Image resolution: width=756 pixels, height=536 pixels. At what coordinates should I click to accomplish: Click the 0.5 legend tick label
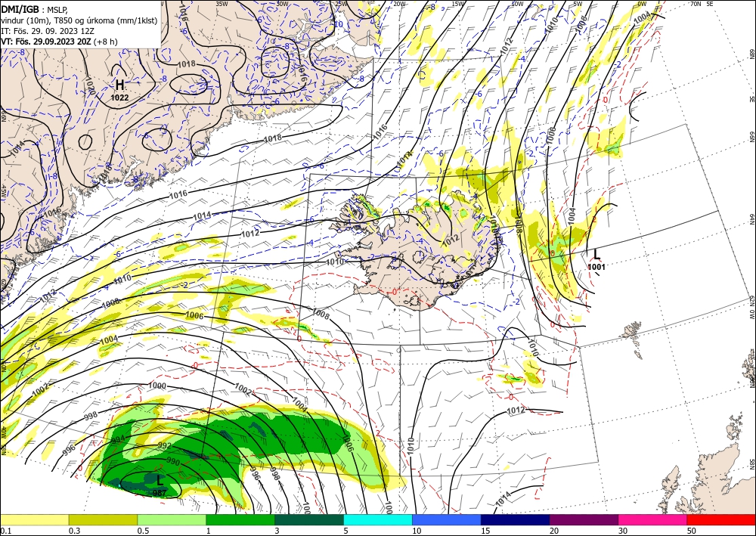[143, 531]
